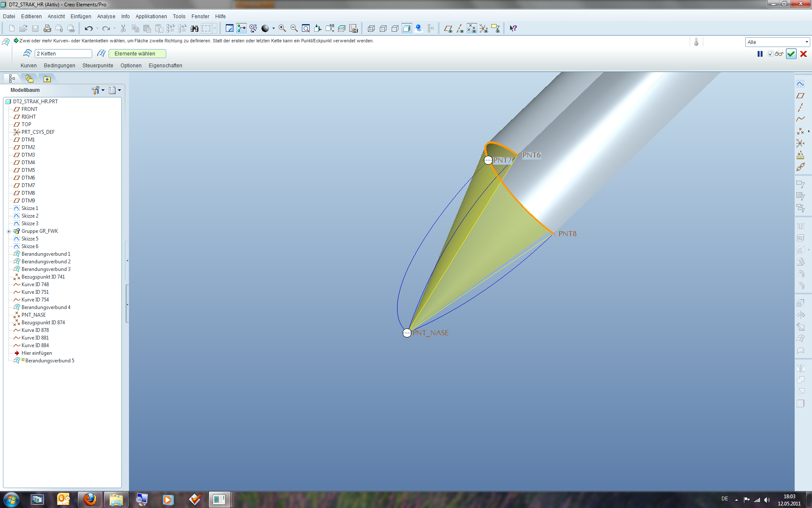Screen dimensions: 812x508
Task: Click the Zoom In magnifier icon
Action: 282,28
